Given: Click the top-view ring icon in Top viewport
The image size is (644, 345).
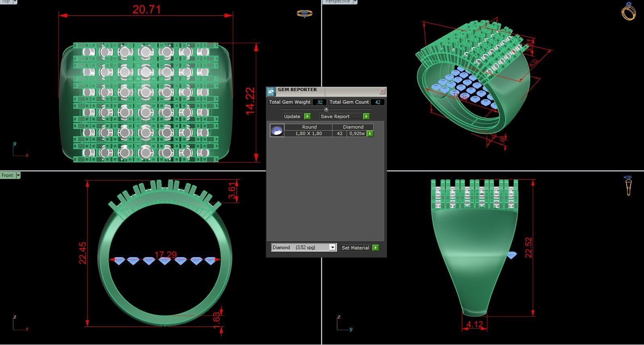Looking at the screenshot, I should [x=305, y=14].
